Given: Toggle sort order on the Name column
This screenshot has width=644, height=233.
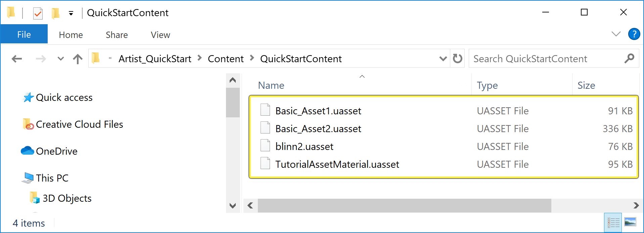Looking at the screenshot, I should pyautogui.click(x=271, y=85).
